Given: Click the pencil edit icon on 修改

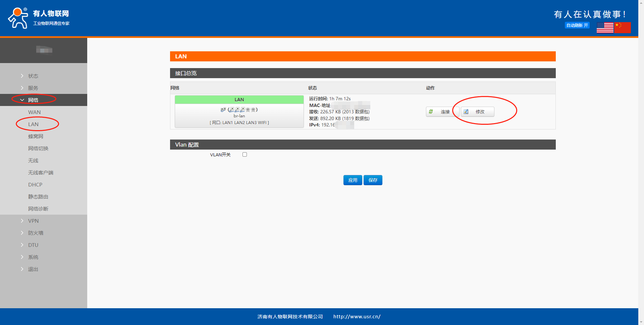Looking at the screenshot, I should tap(466, 112).
